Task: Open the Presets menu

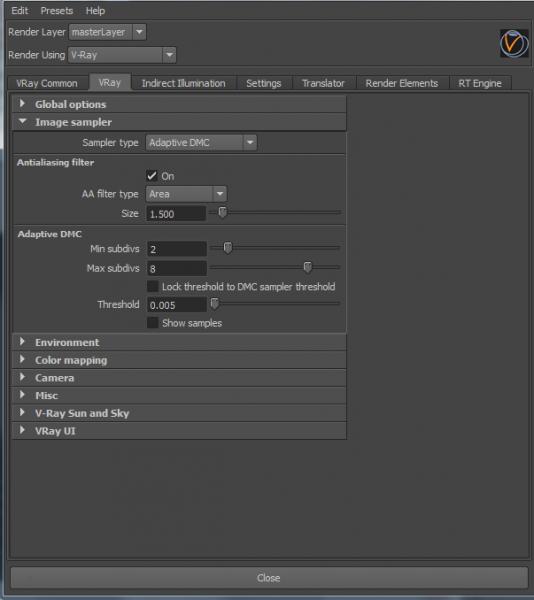Action: (57, 11)
